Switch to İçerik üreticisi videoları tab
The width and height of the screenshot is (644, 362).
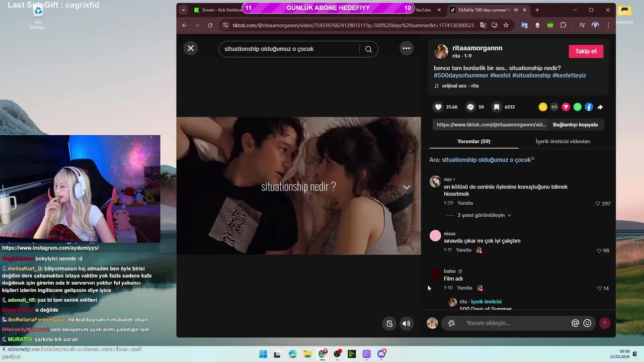pos(562,141)
